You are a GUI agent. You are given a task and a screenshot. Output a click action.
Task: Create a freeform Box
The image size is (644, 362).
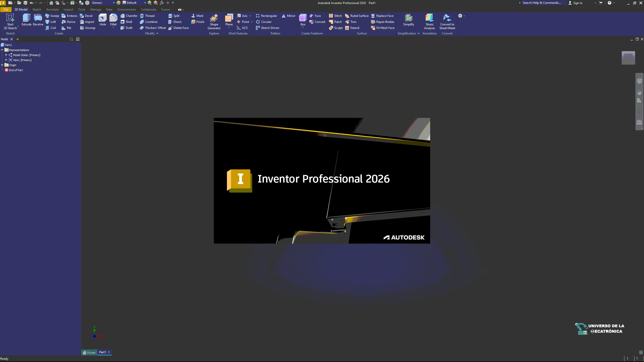[x=303, y=20]
